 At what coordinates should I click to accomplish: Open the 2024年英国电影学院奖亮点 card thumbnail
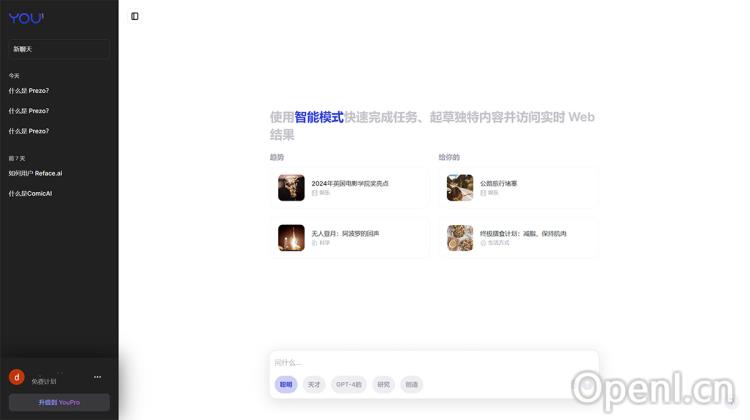tap(291, 187)
